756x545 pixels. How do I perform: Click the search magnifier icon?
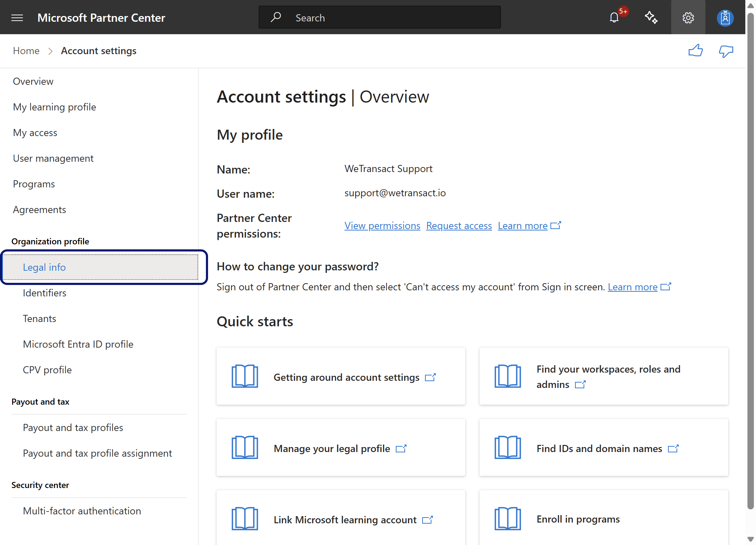[x=276, y=17]
